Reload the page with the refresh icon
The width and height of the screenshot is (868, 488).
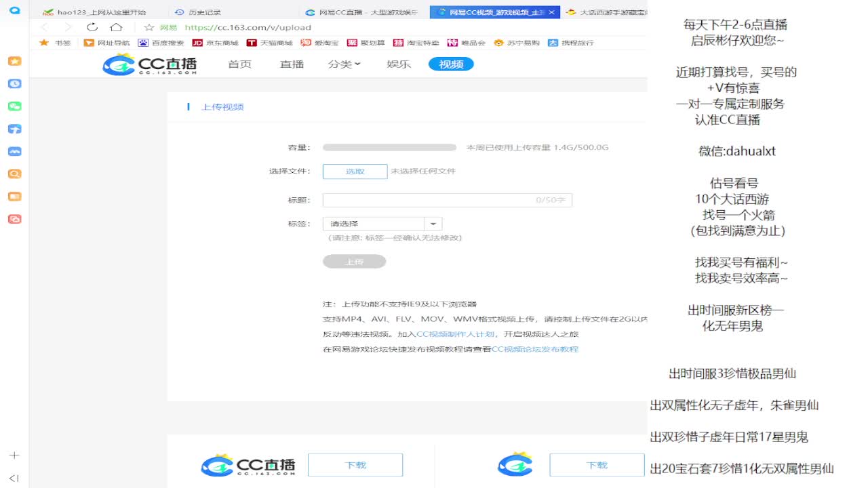coord(92,27)
